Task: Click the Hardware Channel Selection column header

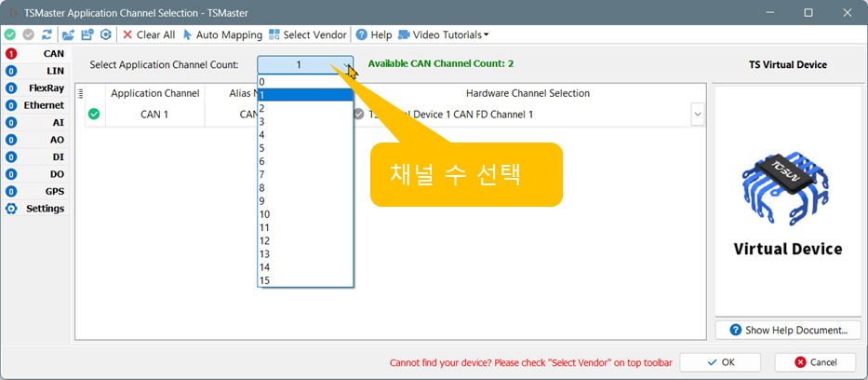Action: click(x=527, y=94)
